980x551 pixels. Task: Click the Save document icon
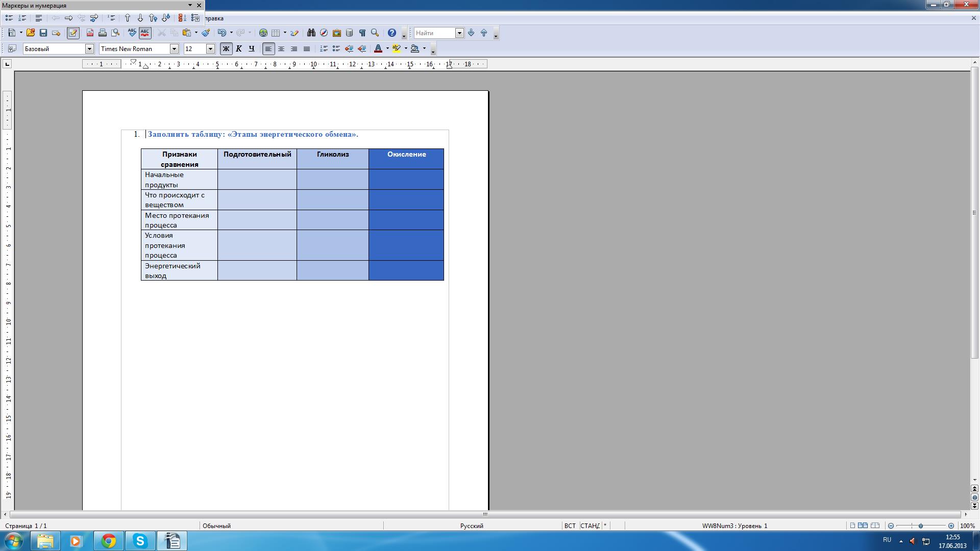click(43, 33)
